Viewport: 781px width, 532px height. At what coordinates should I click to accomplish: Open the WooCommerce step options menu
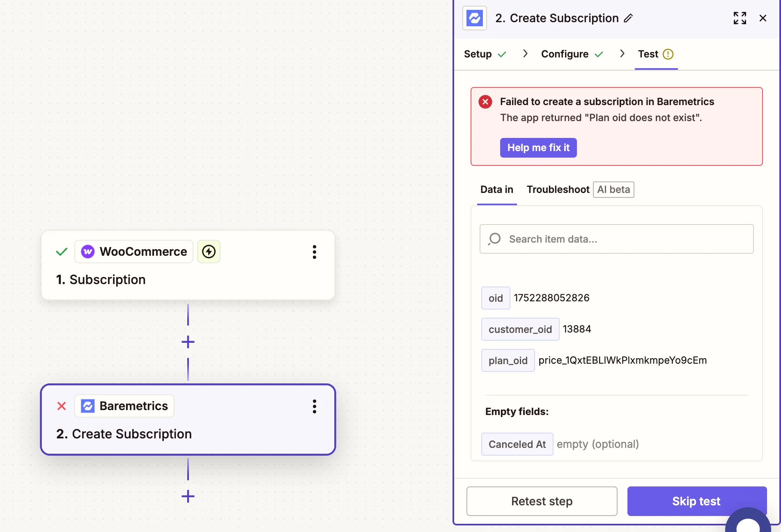click(x=315, y=252)
